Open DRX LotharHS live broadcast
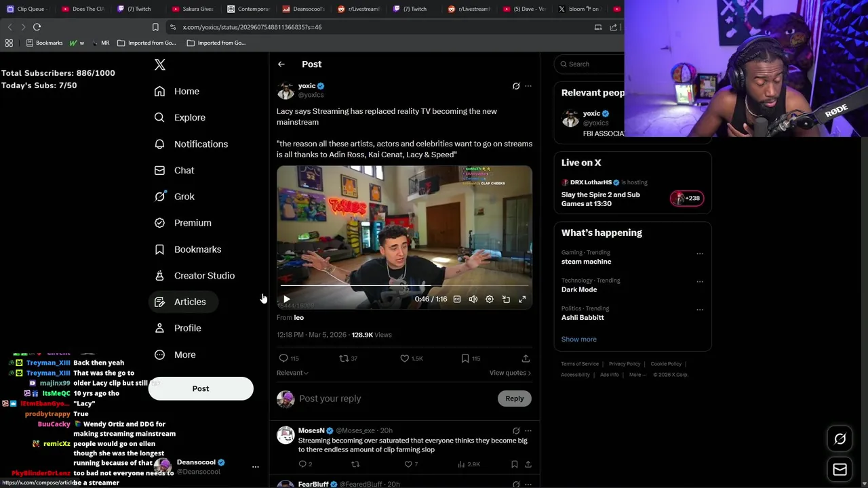The width and height of the screenshot is (868, 488). (x=632, y=193)
